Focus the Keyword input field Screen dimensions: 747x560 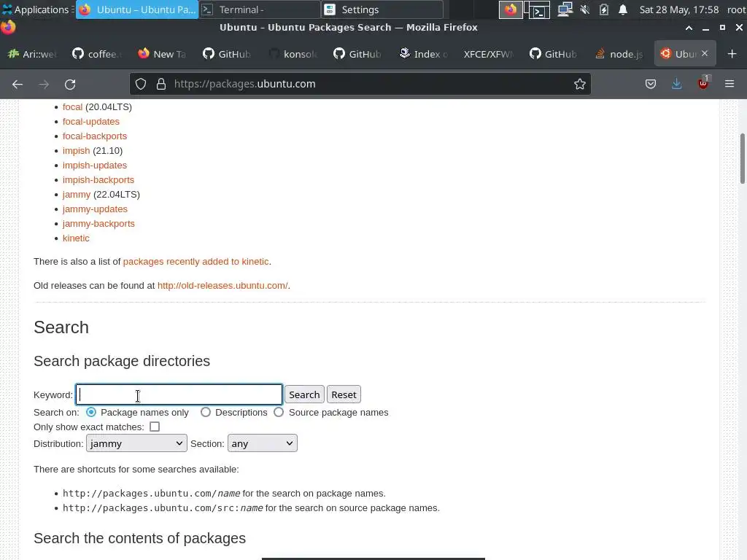(x=179, y=394)
